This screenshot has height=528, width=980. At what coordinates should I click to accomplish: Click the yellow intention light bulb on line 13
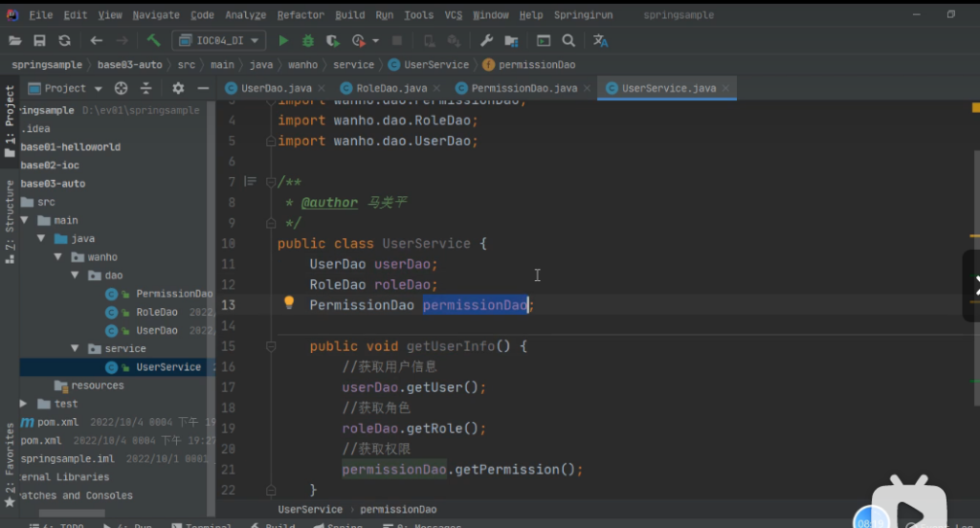288,303
